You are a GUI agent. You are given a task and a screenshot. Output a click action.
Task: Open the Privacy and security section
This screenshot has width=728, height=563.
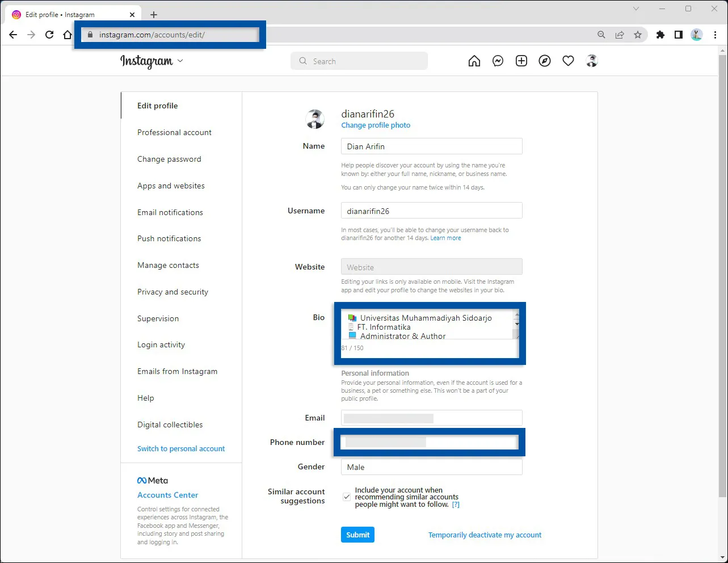click(172, 292)
